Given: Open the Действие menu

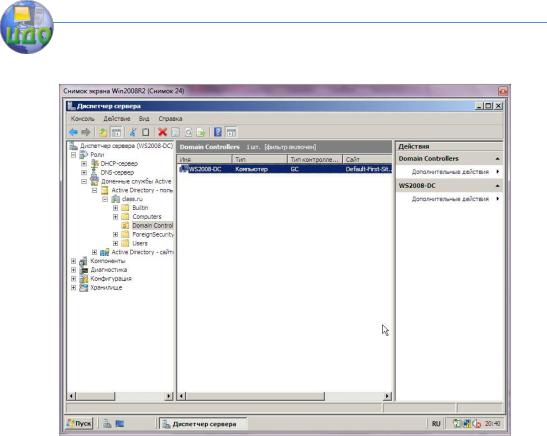Looking at the screenshot, I should coord(117,119).
